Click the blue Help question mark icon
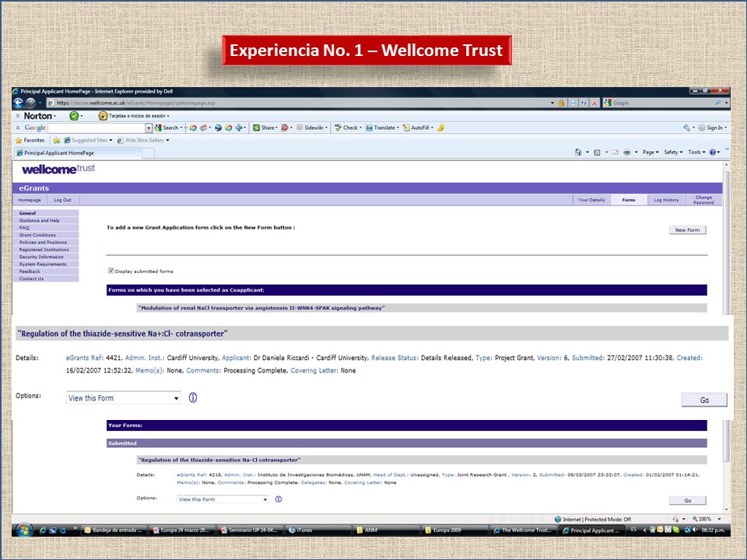Image resolution: width=747 pixels, height=560 pixels. point(713,152)
